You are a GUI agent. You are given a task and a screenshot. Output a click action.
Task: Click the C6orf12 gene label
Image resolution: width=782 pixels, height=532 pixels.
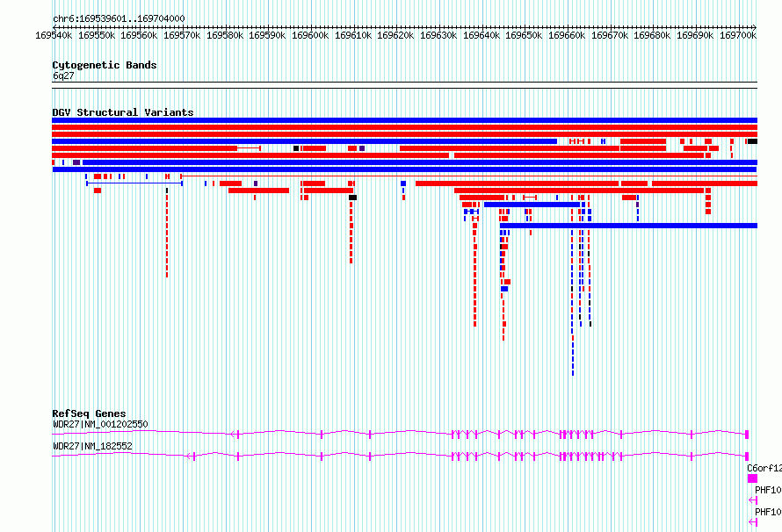click(764, 468)
